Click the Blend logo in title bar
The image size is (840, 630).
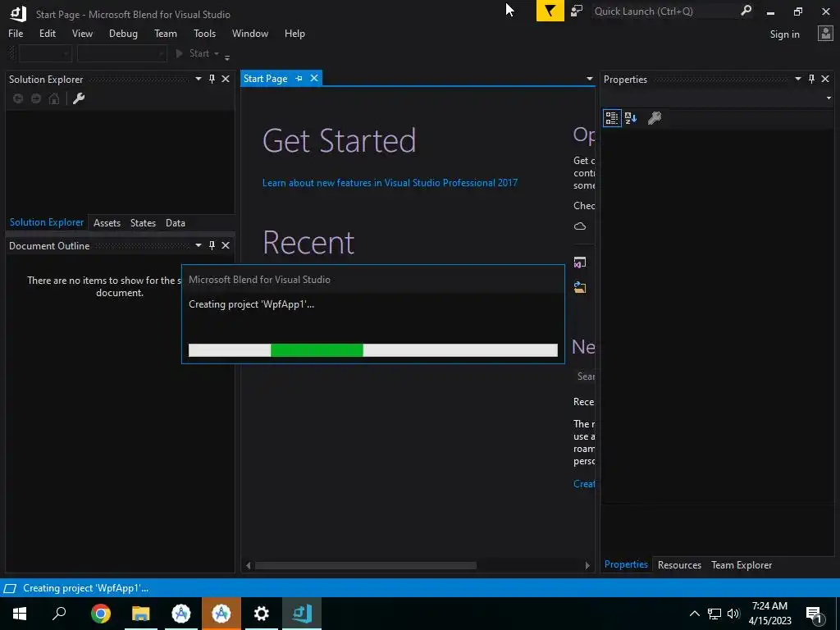(18, 13)
